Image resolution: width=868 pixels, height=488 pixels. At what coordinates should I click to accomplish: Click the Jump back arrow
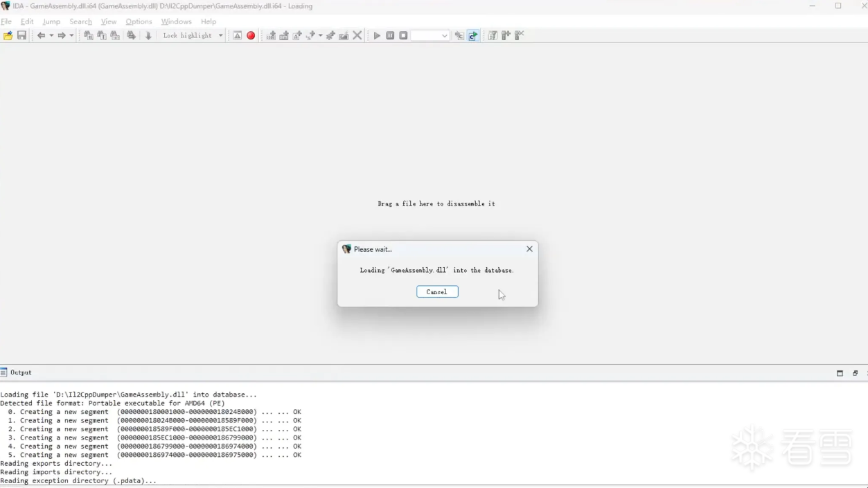pos(41,35)
